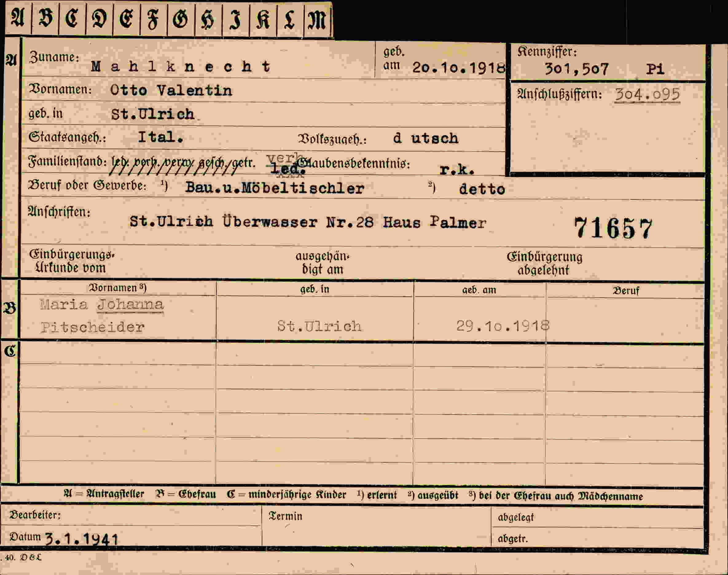Click the 'geb. in' value St.Ulrich of the applicant
The image size is (728, 575).
pos(153,115)
